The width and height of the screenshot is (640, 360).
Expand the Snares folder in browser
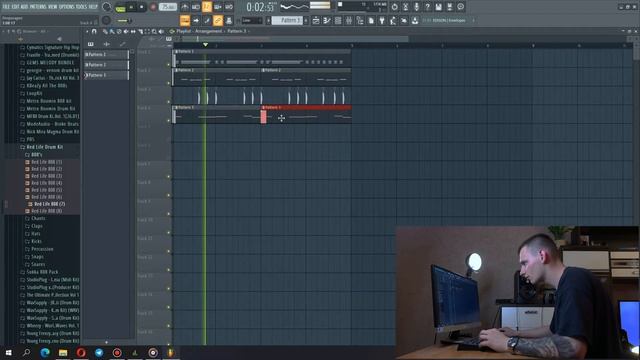pos(35,264)
